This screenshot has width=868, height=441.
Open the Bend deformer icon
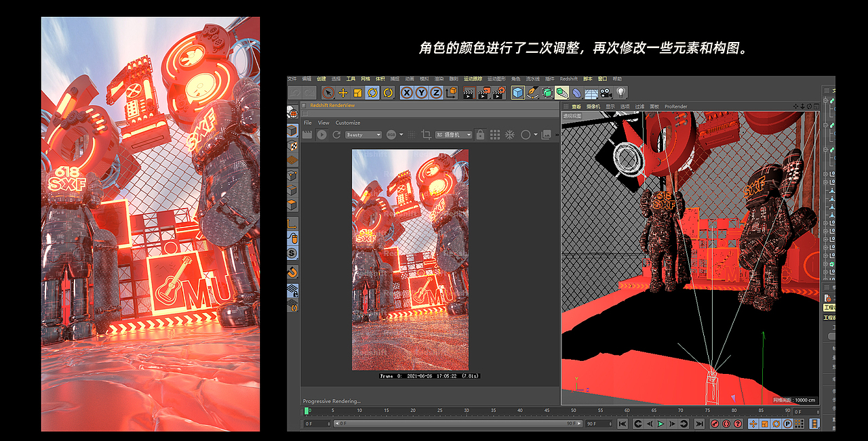coord(576,93)
